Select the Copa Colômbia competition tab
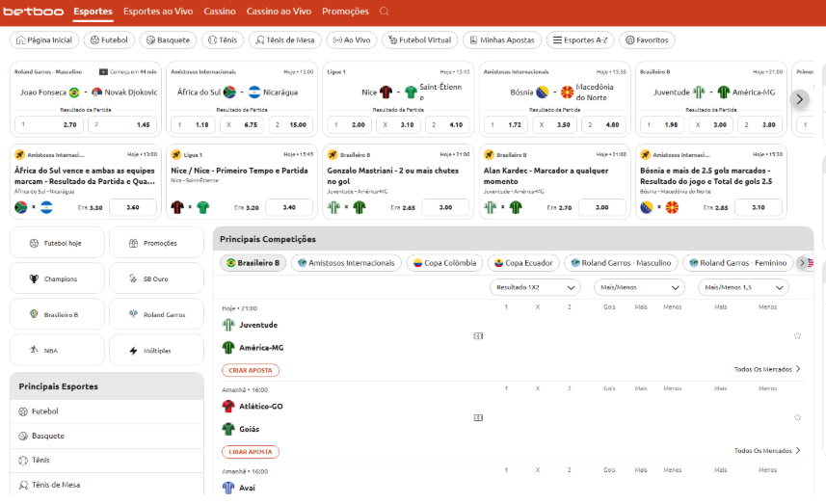Image resolution: width=826 pixels, height=504 pixels. point(444,263)
